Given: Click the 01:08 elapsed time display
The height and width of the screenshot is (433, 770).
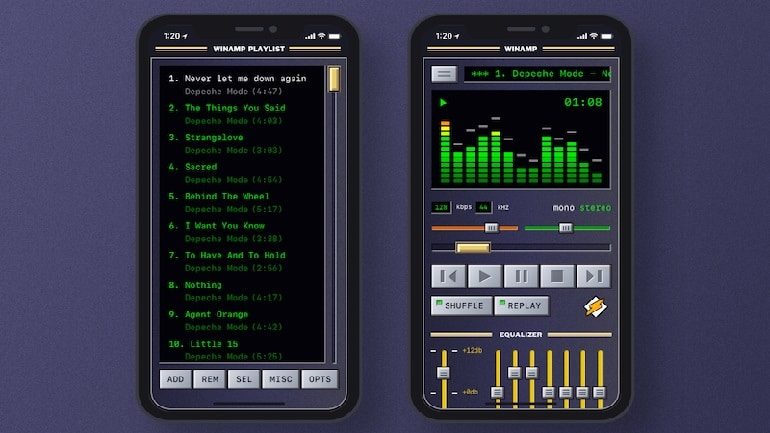Looking at the screenshot, I should [583, 102].
